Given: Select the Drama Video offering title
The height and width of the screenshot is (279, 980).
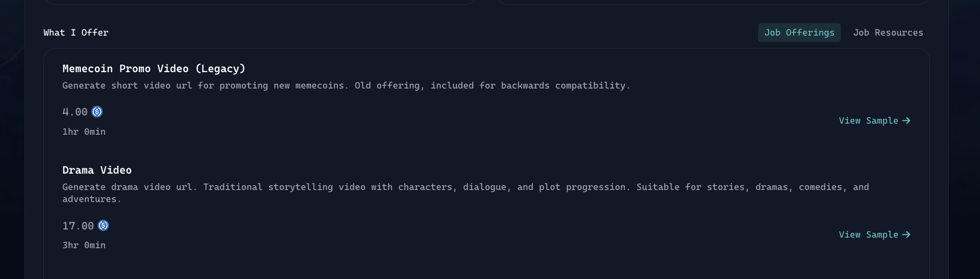Looking at the screenshot, I should 97,170.
